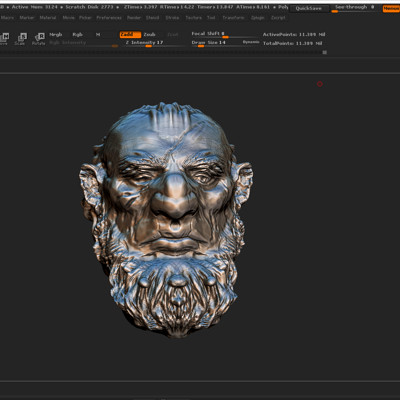The height and width of the screenshot is (400, 400).
Task: Click the orange Menus button
Action: tap(391, 8)
